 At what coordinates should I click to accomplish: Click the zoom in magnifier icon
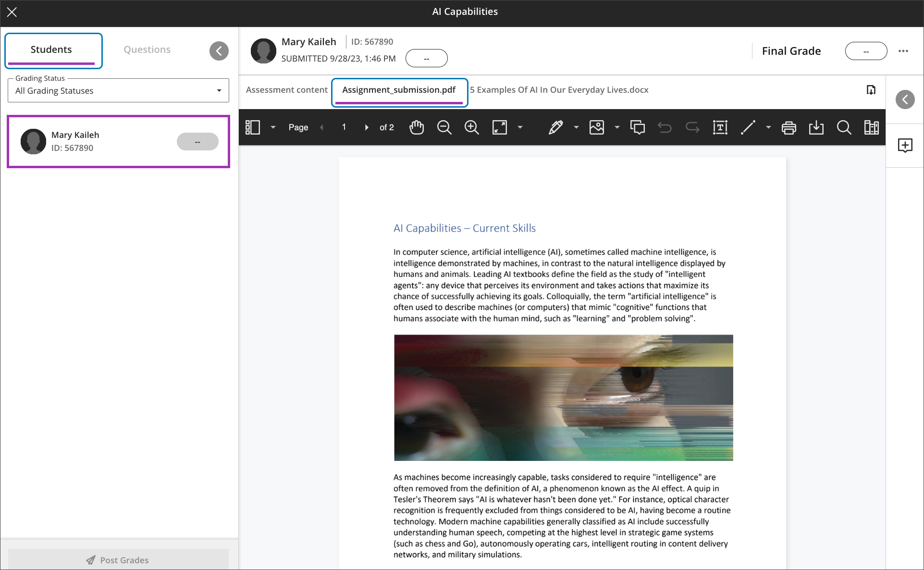471,127
